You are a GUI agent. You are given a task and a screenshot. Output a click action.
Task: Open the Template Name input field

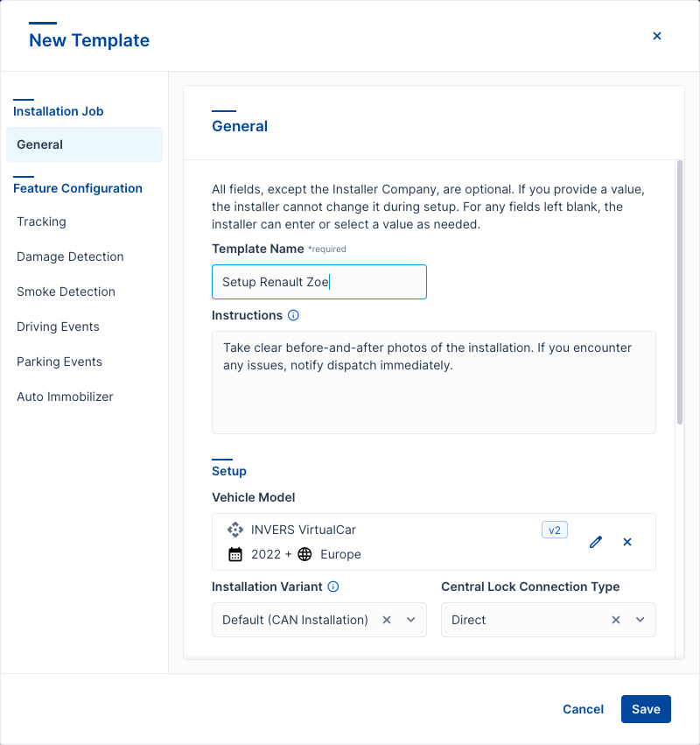point(319,281)
